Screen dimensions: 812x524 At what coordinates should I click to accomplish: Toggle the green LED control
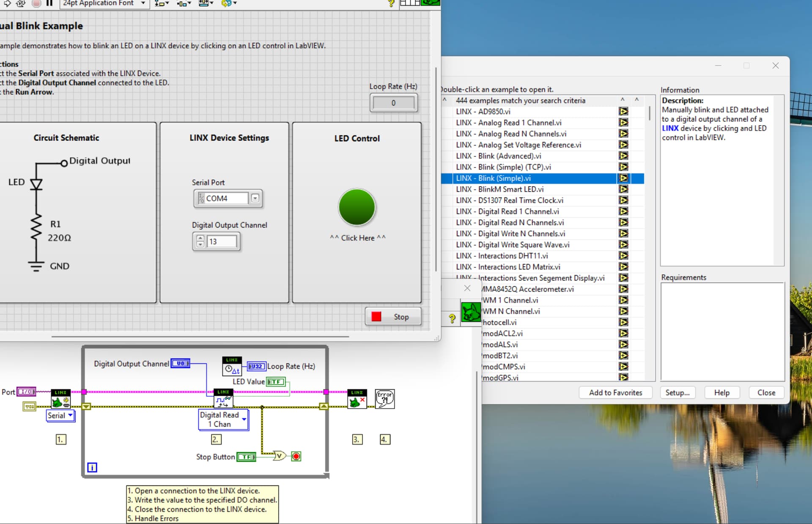tap(357, 207)
